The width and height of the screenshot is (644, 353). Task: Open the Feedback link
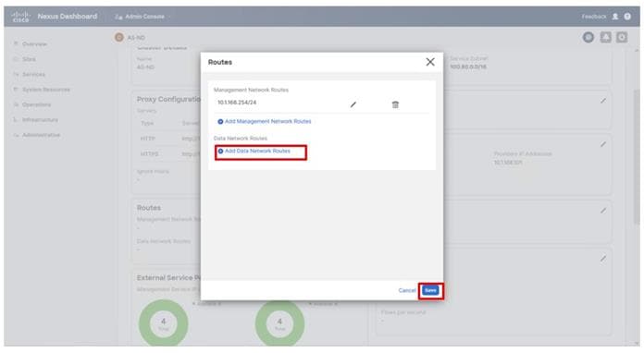pos(594,17)
